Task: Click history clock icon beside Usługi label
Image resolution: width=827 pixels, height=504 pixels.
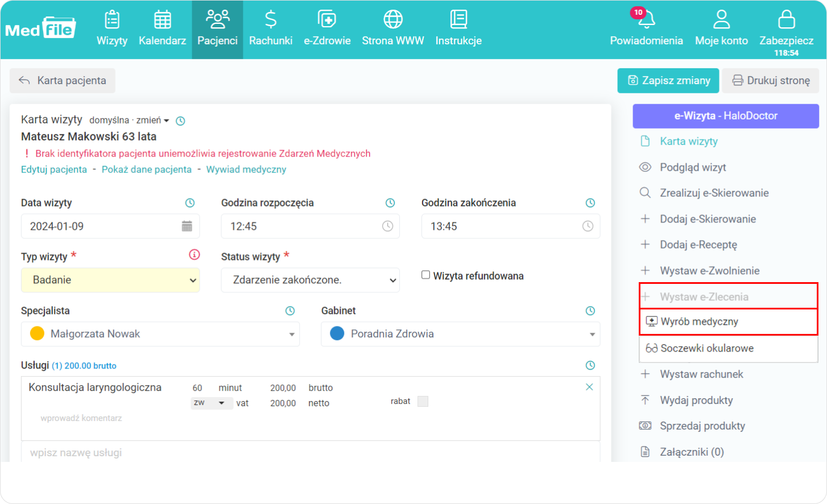Action: point(590,366)
